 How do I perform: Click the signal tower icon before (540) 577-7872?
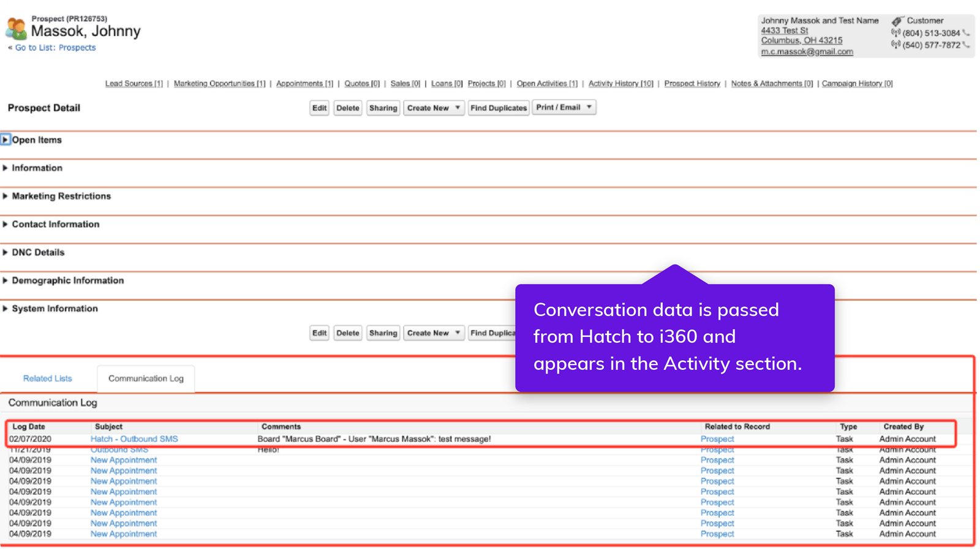(x=895, y=45)
